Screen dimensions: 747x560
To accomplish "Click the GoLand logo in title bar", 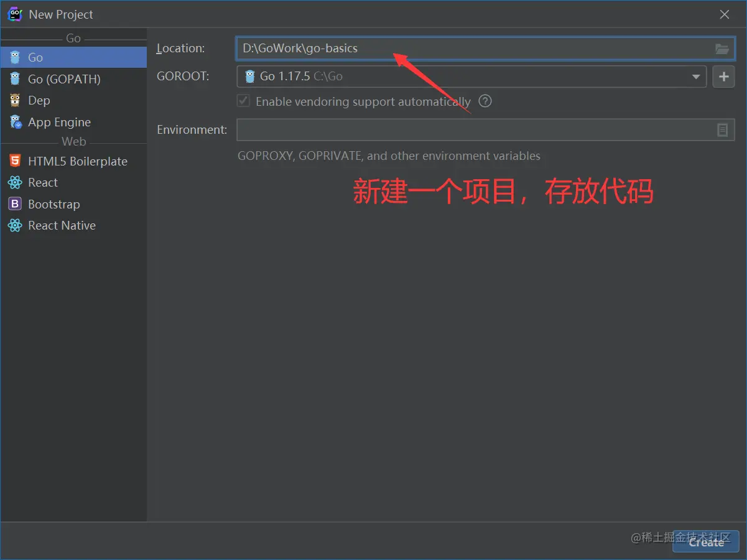I will (15, 14).
